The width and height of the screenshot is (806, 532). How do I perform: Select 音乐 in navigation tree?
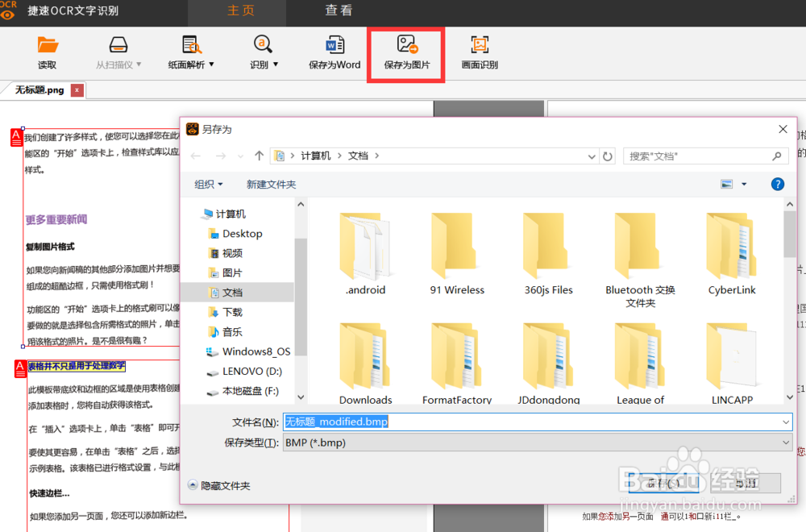point(225,331)
